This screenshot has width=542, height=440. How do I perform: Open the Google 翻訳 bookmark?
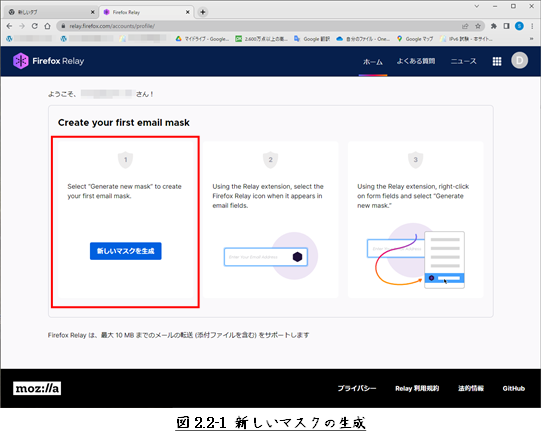pyautogui.click(x=312, y=39)
